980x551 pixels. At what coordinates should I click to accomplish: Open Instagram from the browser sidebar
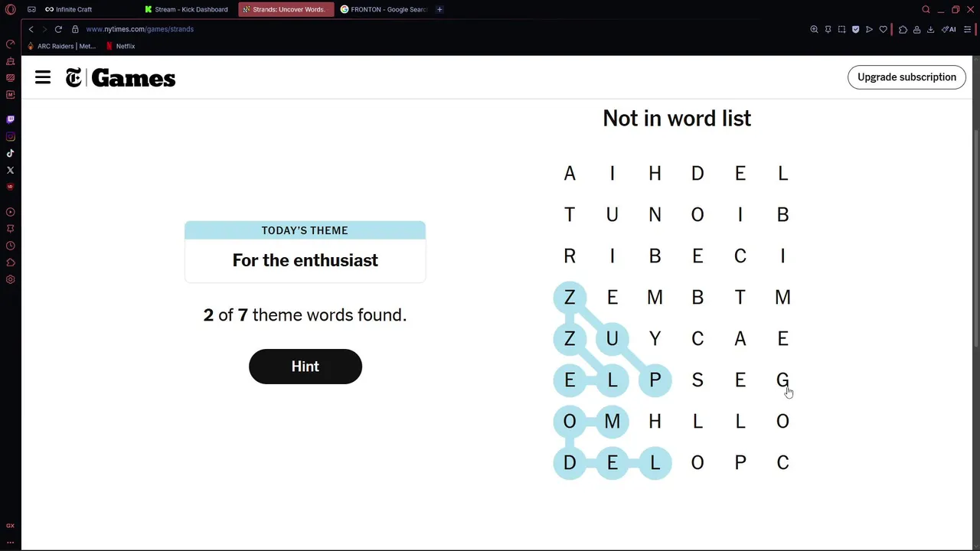coord(11,137)
